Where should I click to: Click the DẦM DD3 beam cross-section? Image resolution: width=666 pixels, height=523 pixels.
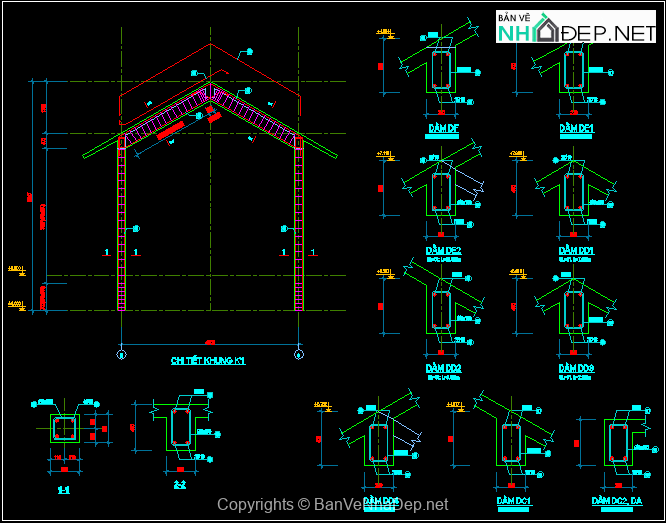(573, 310)
